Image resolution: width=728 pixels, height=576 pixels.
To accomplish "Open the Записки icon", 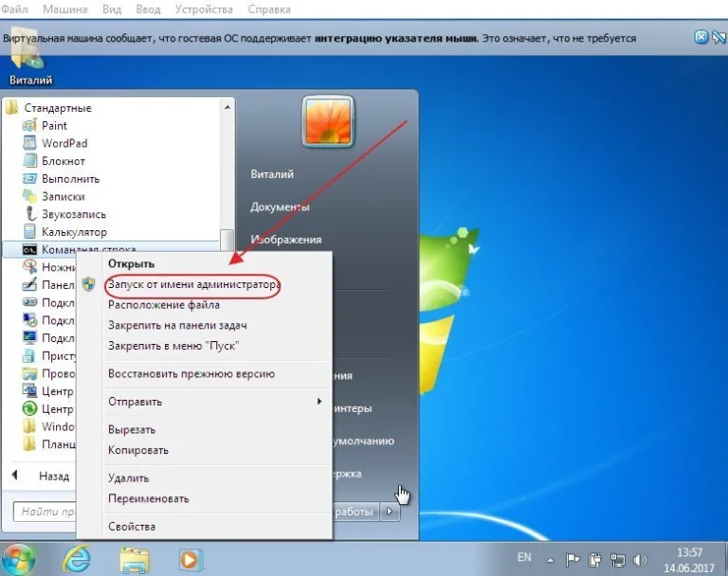I will point(29,196).
